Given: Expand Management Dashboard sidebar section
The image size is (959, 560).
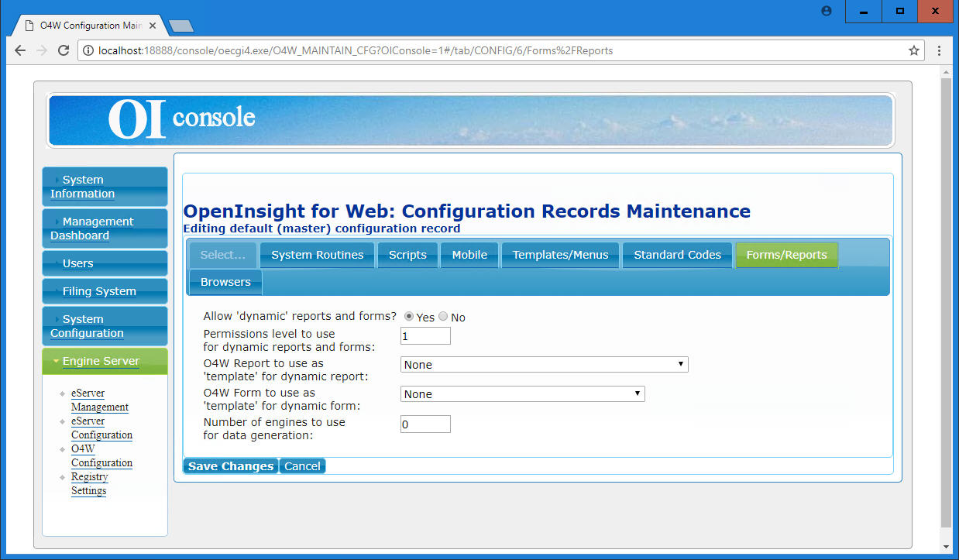Looking at the screenshot, I should click(105, 228).
